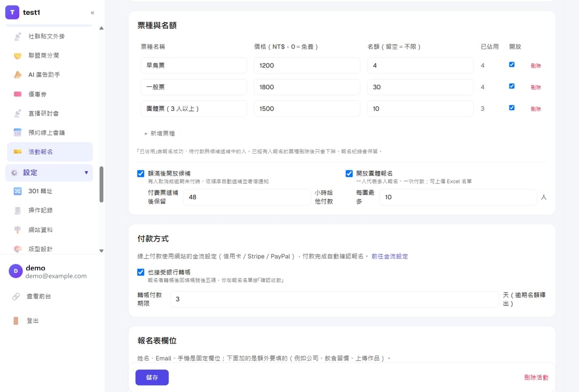Toggle 開放 checkbox for 一般票
Viewport: 579px width, 392px height.
point(512,86)
